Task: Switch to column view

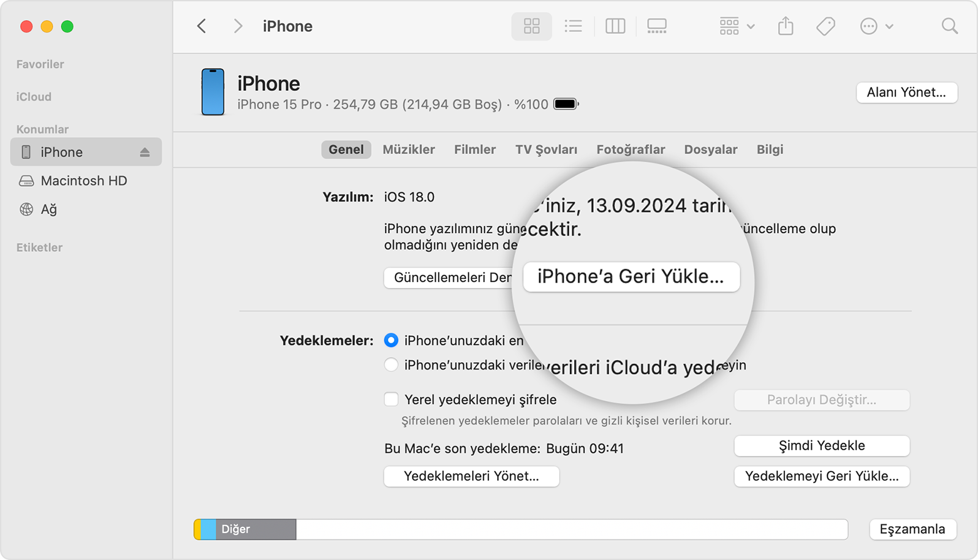Action: [615, 26]
